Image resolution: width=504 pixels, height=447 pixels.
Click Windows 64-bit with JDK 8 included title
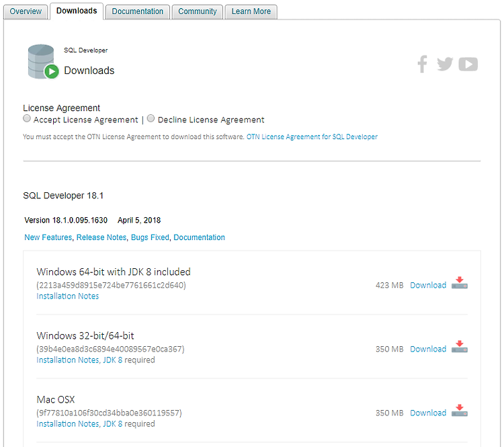pyautogui.click(x=114, y=272)
